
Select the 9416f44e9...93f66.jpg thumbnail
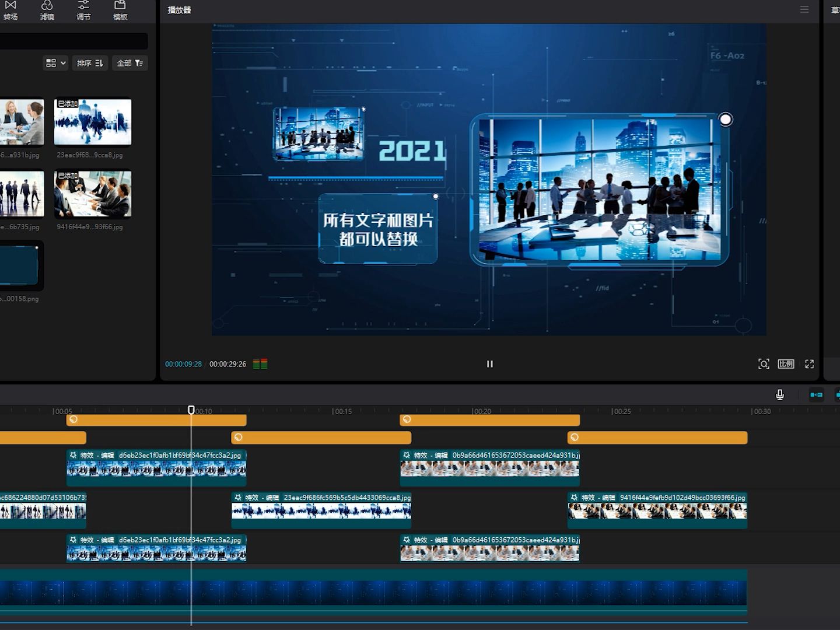(x=93, y=194)
